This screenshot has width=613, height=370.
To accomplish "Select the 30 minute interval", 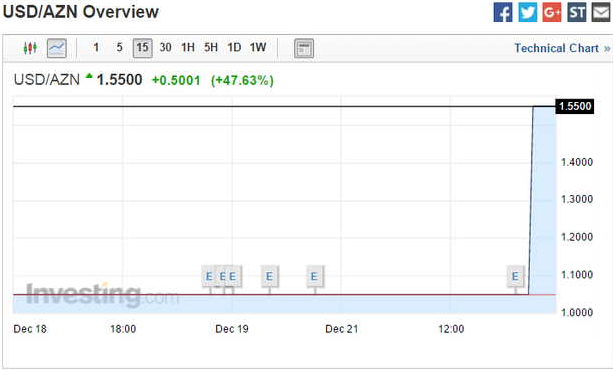I will (165, 48).
